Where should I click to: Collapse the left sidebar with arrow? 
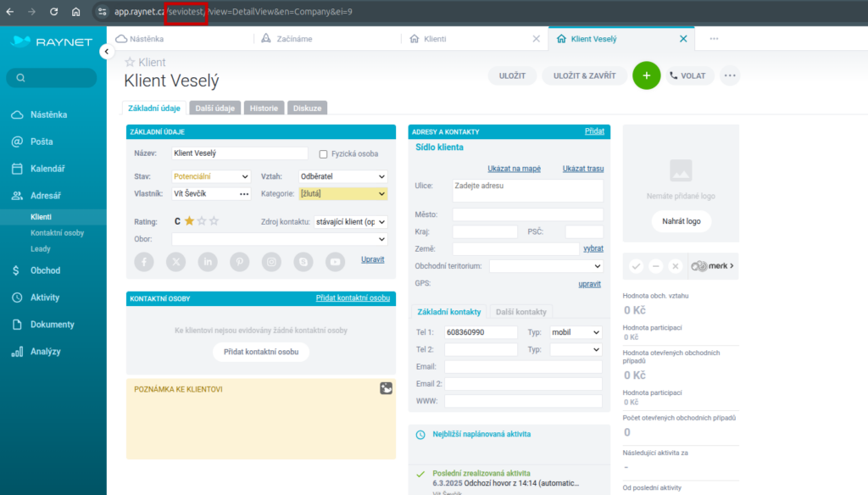[x=106, y=52]
